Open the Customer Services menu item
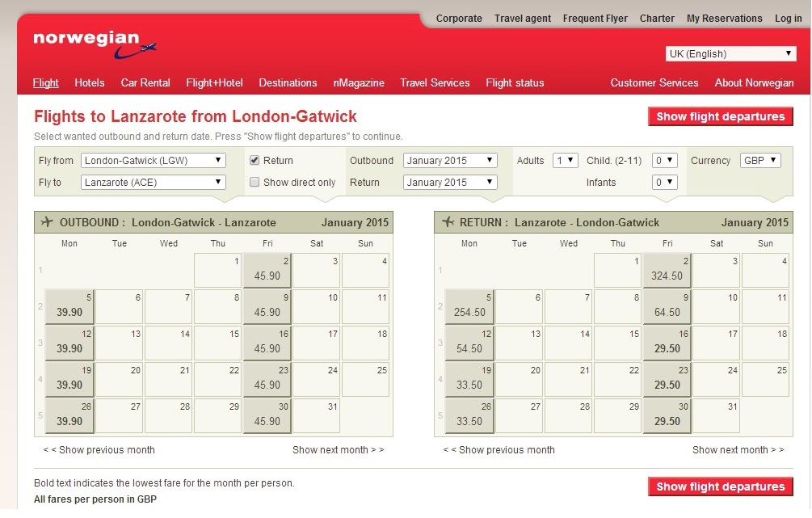Image resolution: width=812 pixels, height=518 pixels. (654, 83)
